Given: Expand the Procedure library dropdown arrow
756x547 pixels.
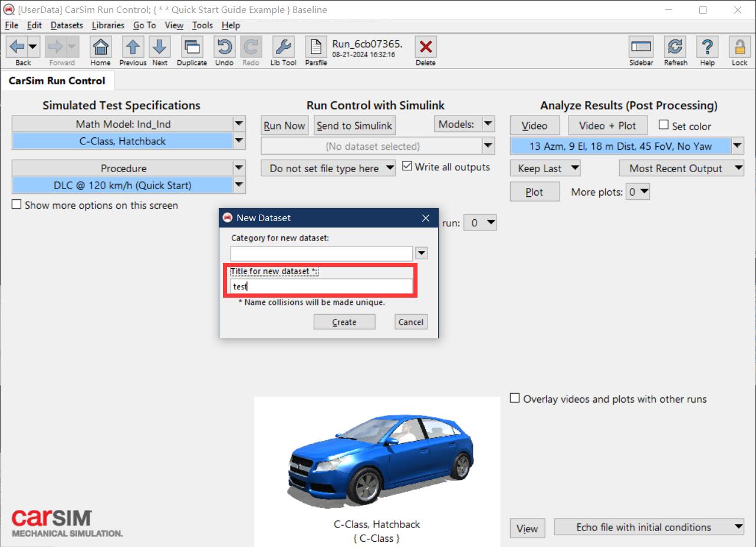Looking at the screenshot, I should [x=239, y=168].
